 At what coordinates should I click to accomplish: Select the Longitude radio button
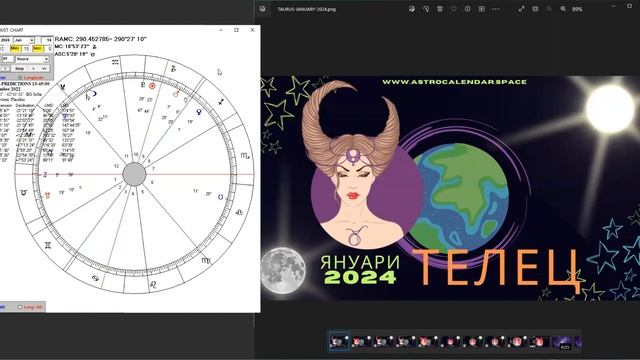(x=20, y=78)
